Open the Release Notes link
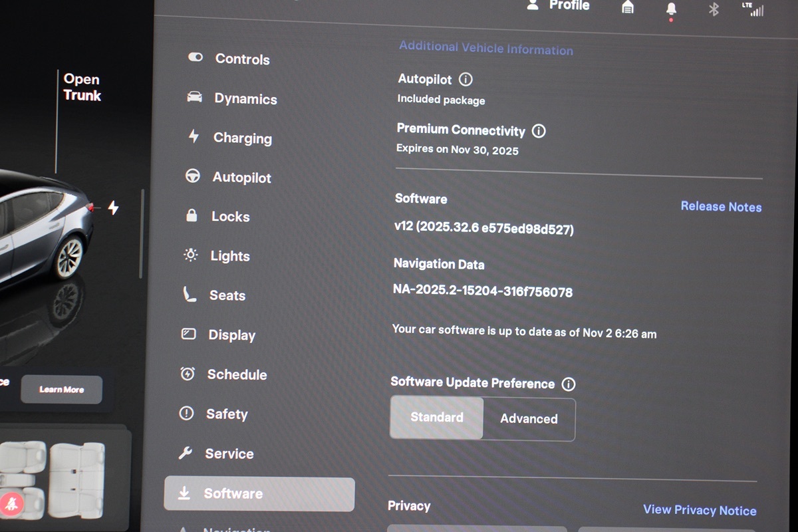 721,207
